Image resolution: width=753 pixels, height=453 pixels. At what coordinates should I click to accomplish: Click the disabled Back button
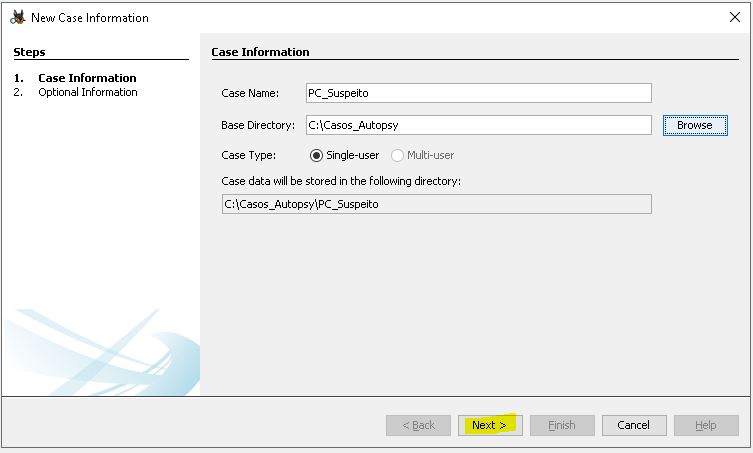[418, 425]
